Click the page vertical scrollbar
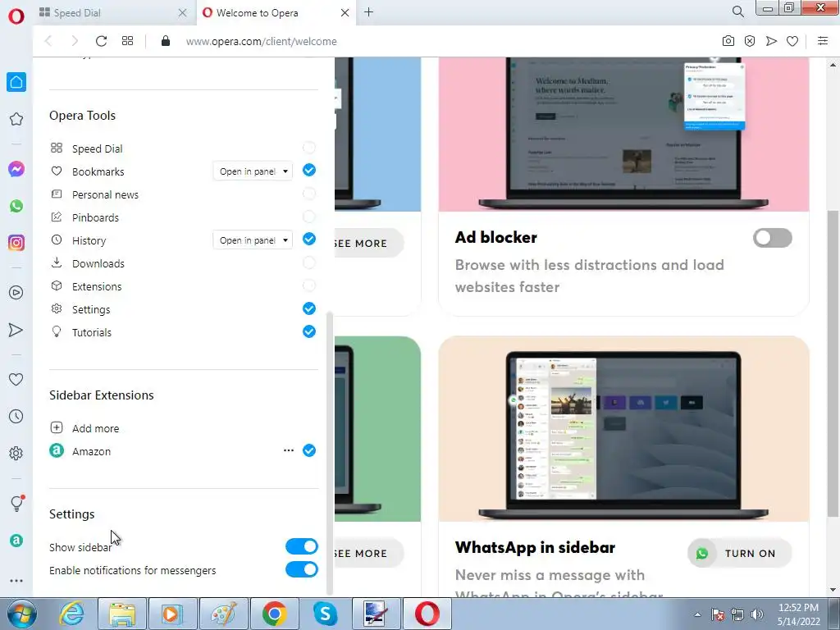 833,364
